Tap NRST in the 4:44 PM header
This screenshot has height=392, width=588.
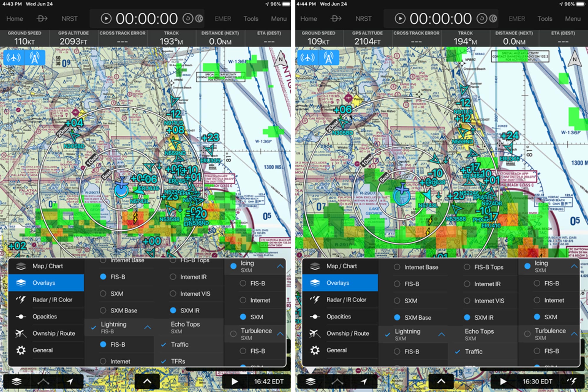click(363, 19)
